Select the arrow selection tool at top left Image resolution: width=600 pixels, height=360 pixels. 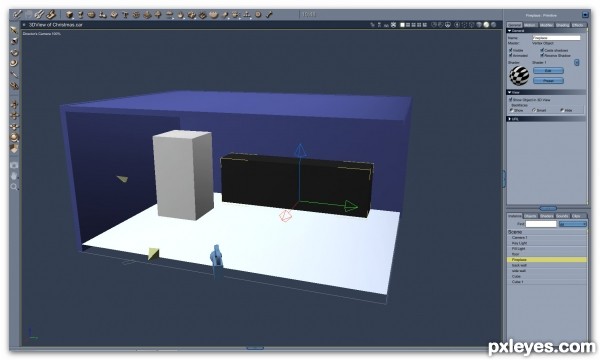pyautogui.click(x=14, y=30)
